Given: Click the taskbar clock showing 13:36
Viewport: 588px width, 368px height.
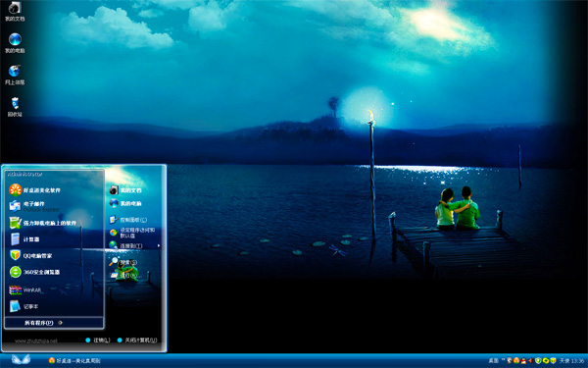Looking at the screenshot, I should (x=577, y=361).
